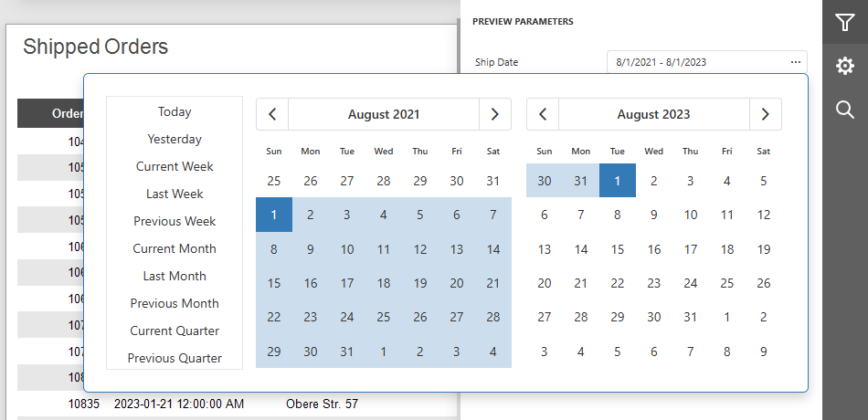Select the Current Month preset
868x420 pixels.
pos(175,249)
